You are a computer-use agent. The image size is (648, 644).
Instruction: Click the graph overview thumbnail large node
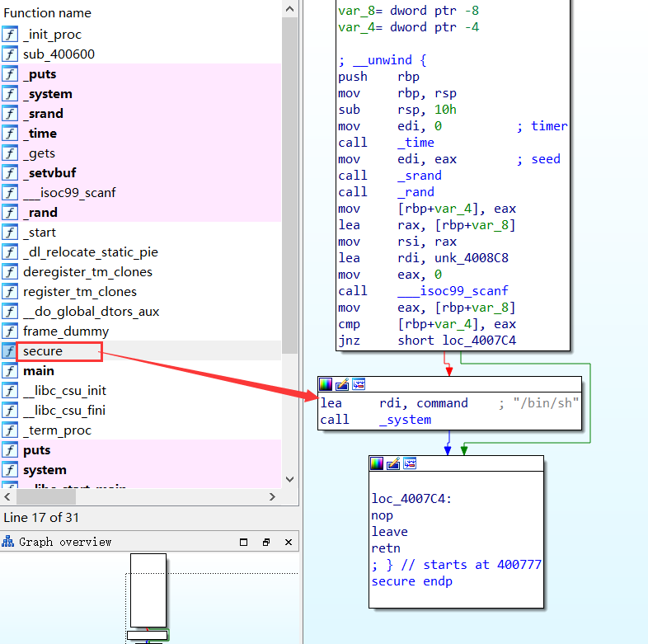[x=148, y=590]
